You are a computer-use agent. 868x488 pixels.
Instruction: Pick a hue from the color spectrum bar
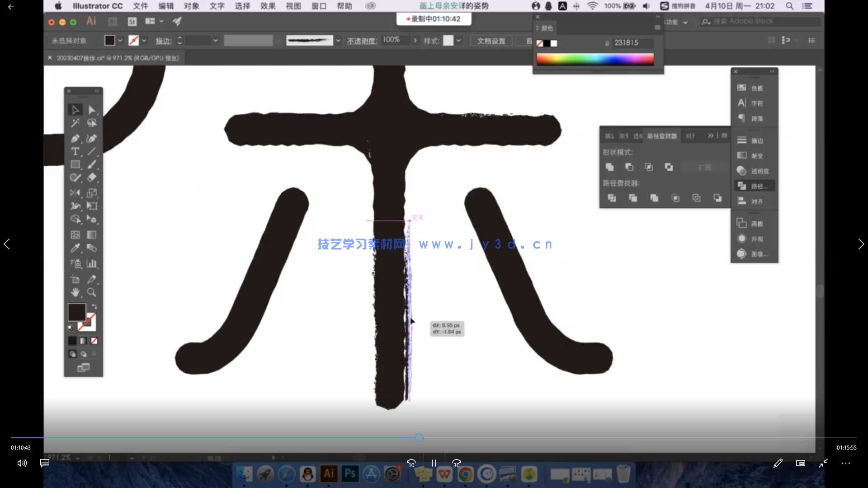[595, 59]
